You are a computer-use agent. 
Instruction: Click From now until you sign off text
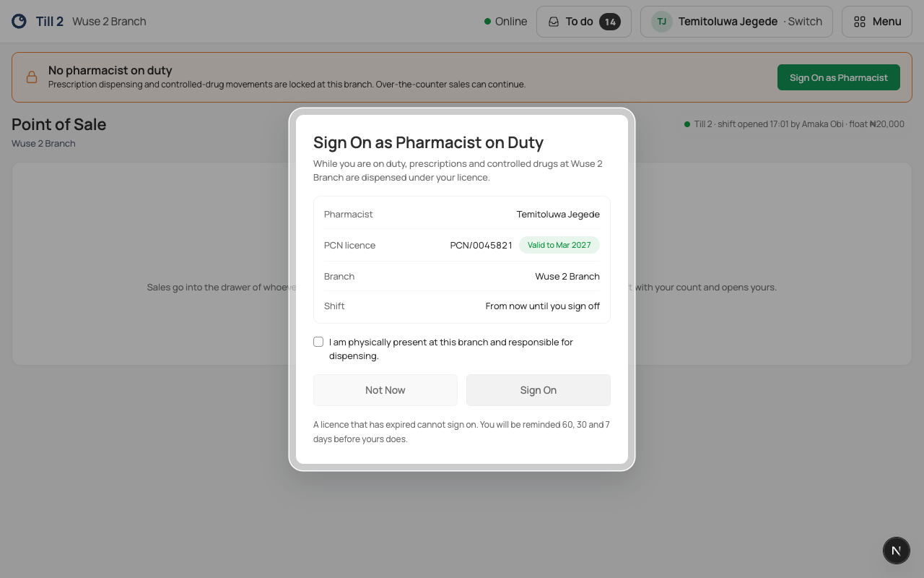tap(543, 306)
